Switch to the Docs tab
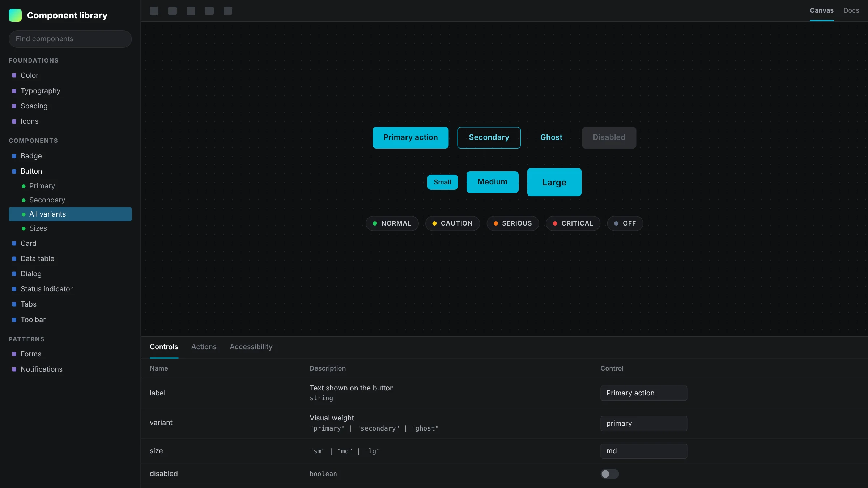The width and height of the screenshot is (868, 488). 851,10
